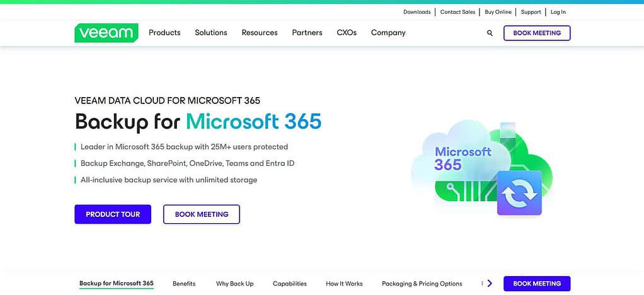Screen dimensions: 644x295
Task: Go to the Capabilities tab
Action: (x=290, y=284)
